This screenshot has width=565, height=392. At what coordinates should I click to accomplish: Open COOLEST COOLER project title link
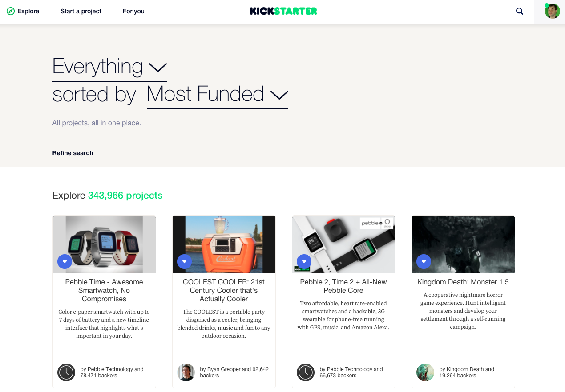tap(224, 290)
